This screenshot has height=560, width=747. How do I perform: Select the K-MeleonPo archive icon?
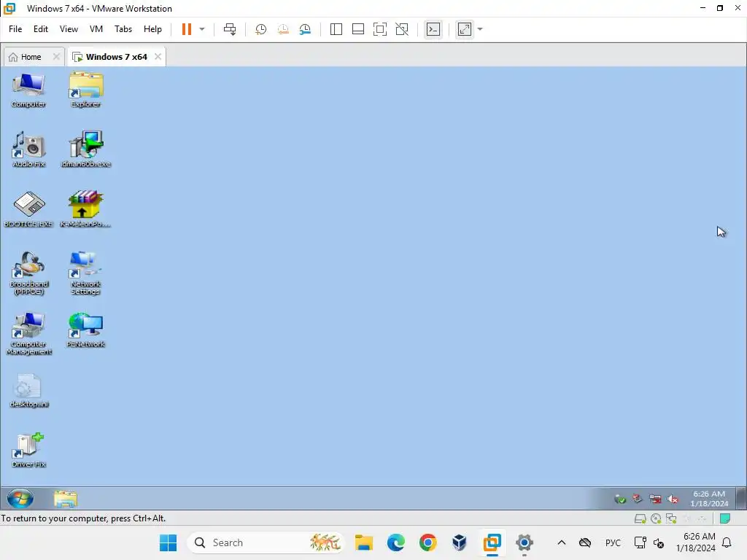tap(86, 209)
